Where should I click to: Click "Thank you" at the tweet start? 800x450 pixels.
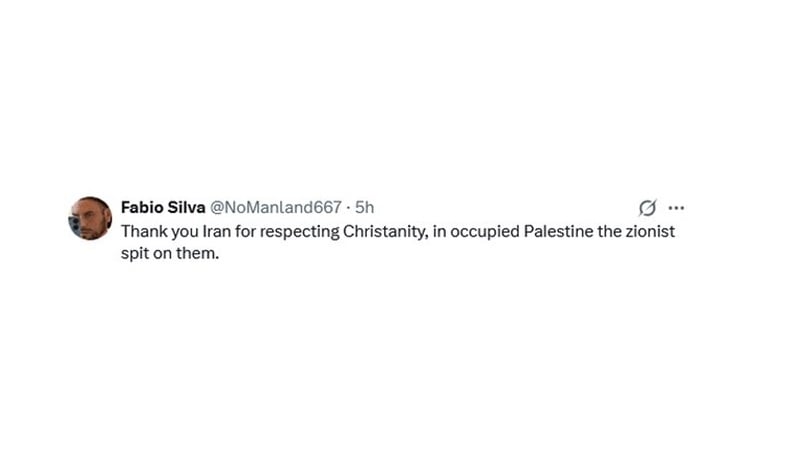[154, 231]
